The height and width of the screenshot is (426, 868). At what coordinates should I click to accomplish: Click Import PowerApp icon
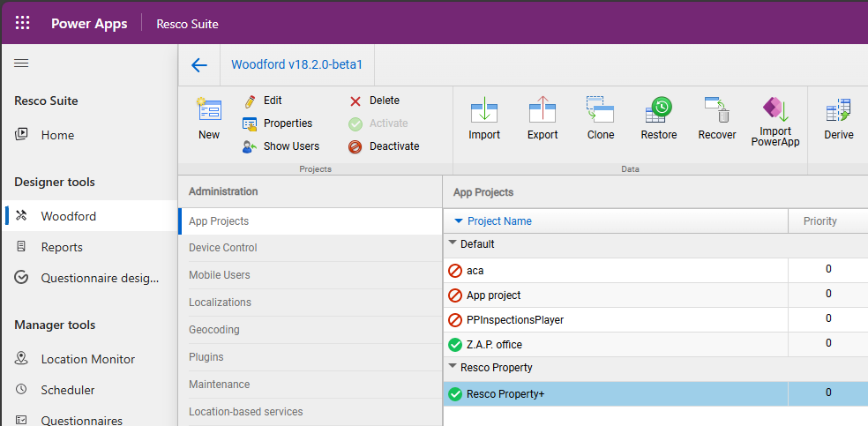point(774,111)
